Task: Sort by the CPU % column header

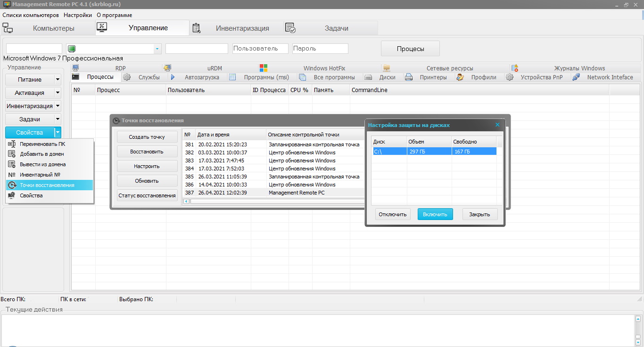Action: [x=300, y=90]
